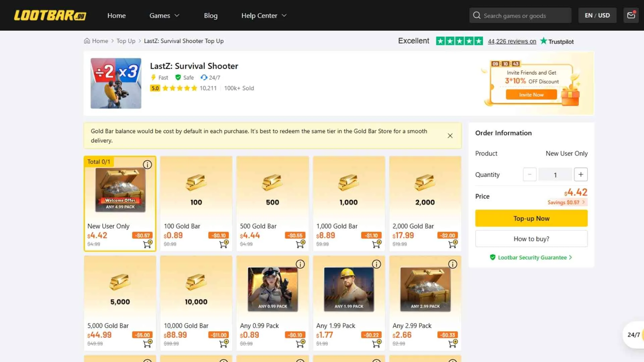Click the LootBar.gg logo
The width and height of the screenshot is (644, 362).
coord(50,15)
